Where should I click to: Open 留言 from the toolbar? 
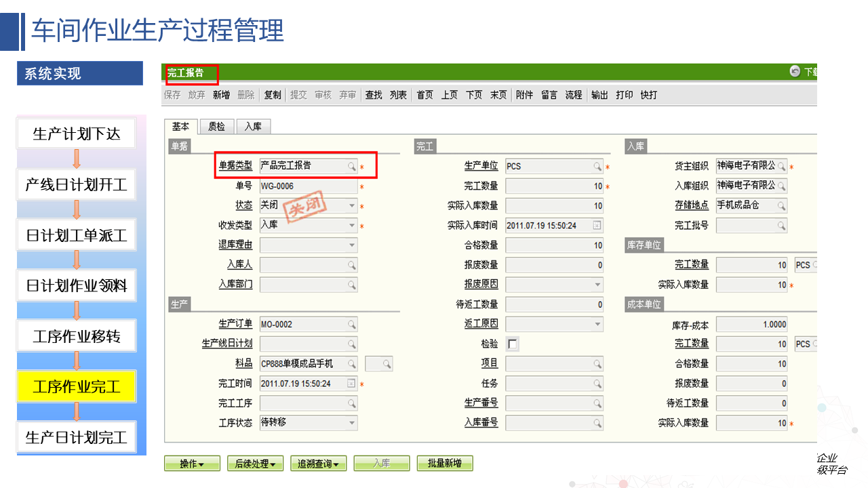[549, 95]
